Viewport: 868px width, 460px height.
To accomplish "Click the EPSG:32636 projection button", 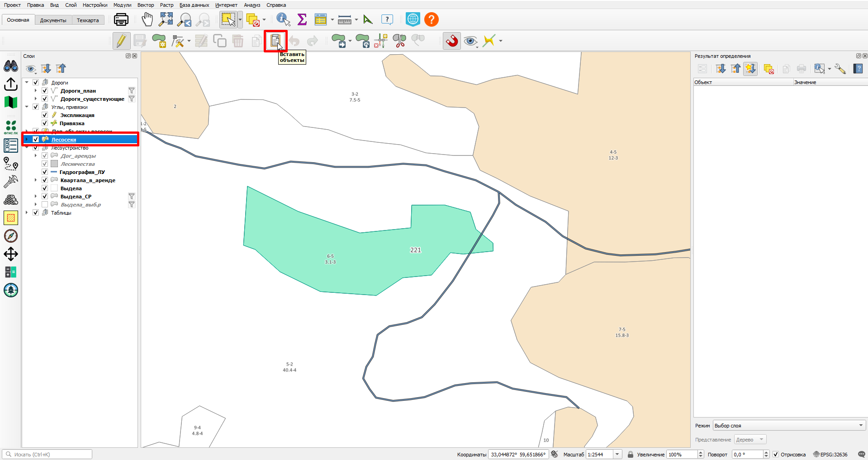I will (x=830, y=455).
